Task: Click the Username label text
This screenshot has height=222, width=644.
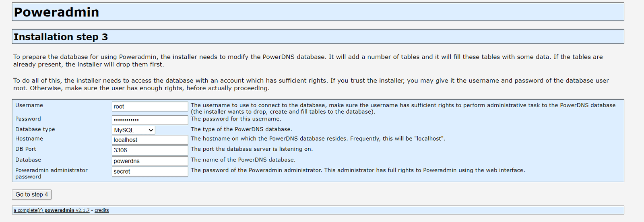Action: [29, 105]
